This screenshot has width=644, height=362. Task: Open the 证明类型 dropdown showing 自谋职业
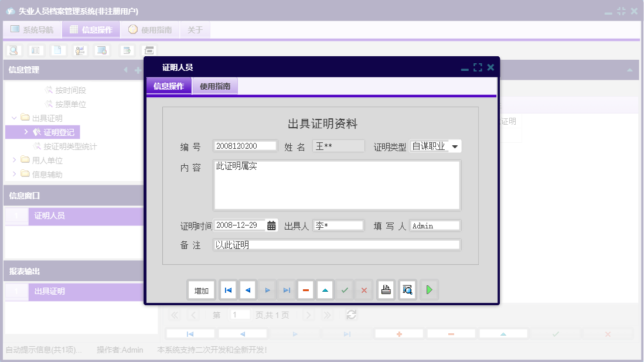click(456, 146)
